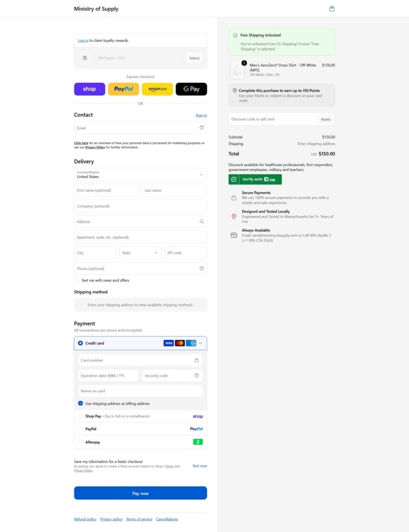
Task: Click the Address search magnifier icon
Action: pyautogui.click(x=201, y=221)
